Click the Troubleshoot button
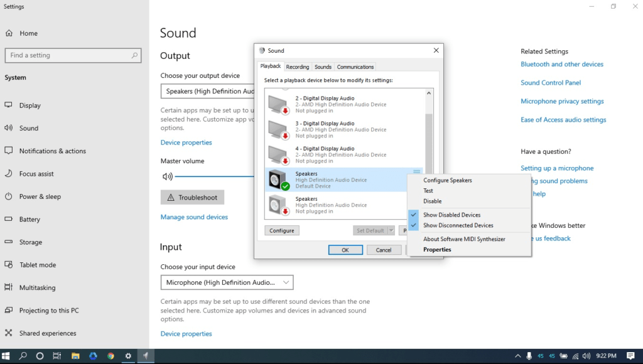 pyautogui.click(x=192, y=197)
